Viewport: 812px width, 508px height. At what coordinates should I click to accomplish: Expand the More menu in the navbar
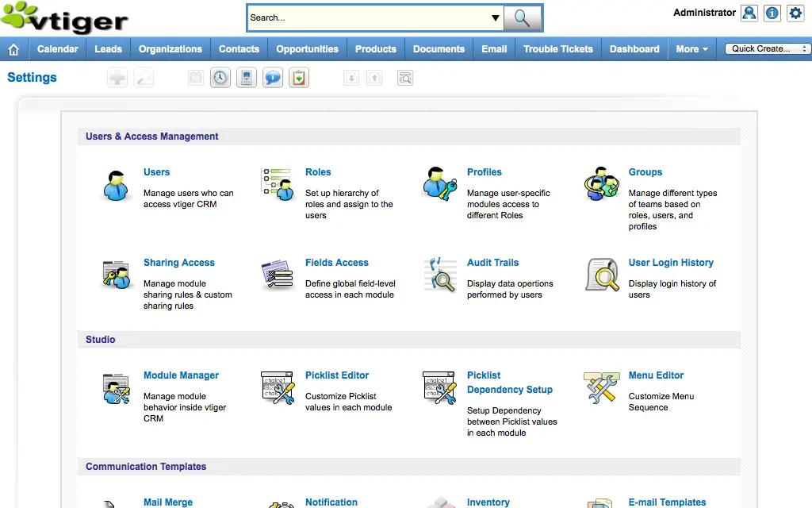pyautogui.click(x=691, y=48)
